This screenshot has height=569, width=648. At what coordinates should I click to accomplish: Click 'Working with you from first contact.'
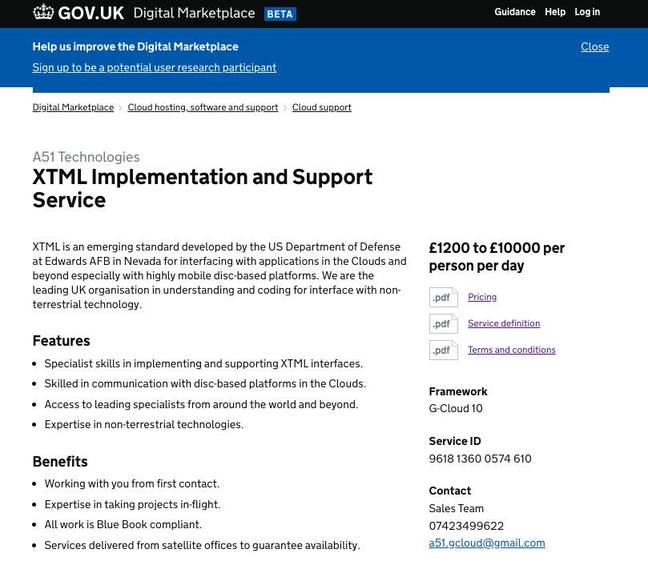(x=132, y=483)
